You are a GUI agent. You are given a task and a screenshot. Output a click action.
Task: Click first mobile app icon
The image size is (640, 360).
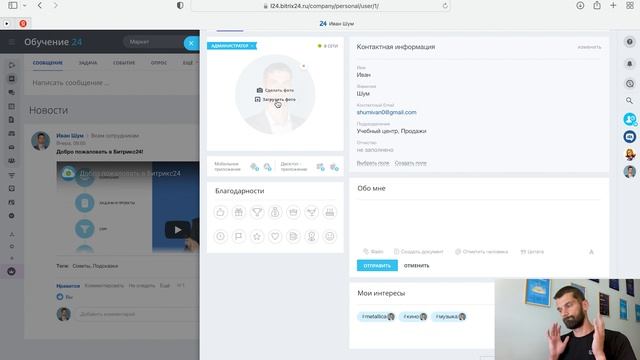coord(255,167)
